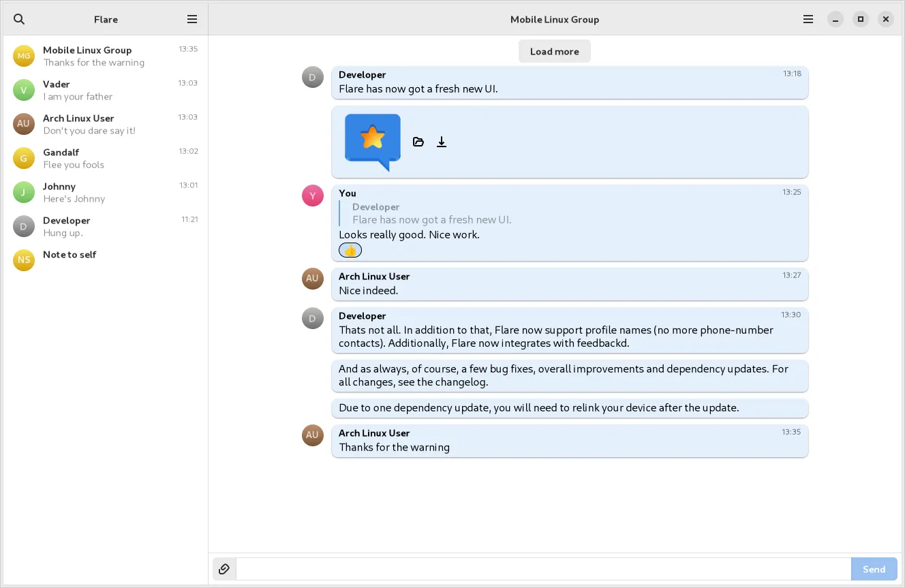
Task: Click the pink You avatar icon
Action: coord(313,196)
